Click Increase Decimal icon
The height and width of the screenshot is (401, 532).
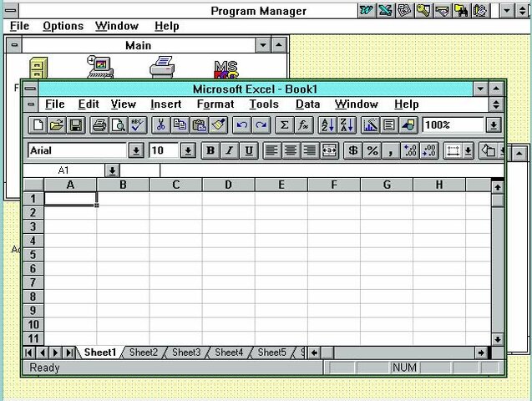tap(410, 150)
